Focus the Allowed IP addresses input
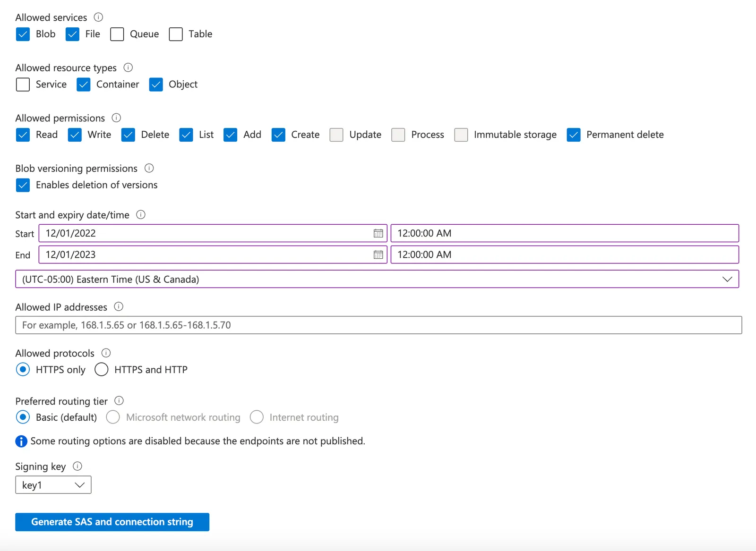 pos(378,325)
